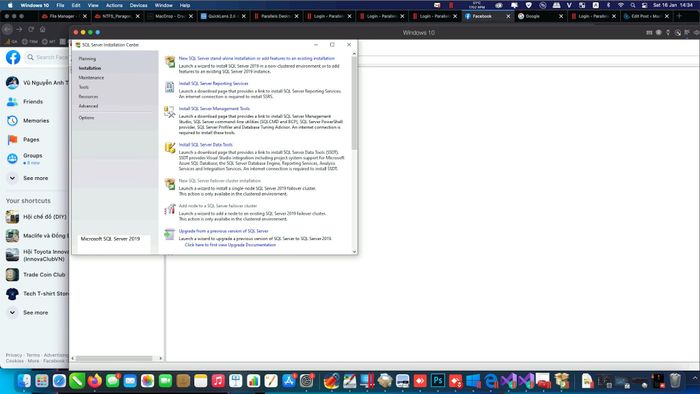Click the Windows 10 horizontal scrollbar
Screen dimensions: 700x394
(114, 358)
